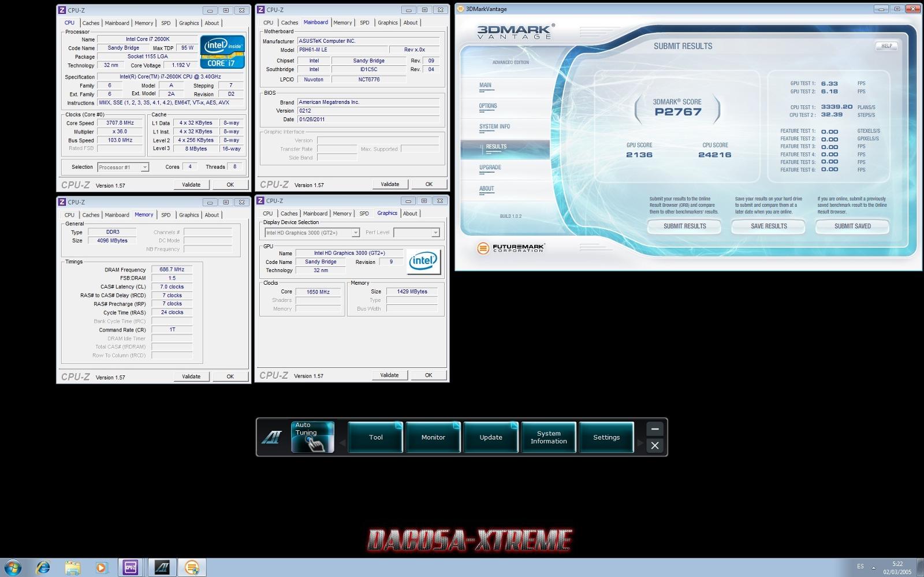Image resolution: width=924 pixels, height=577 pixels.
Task: Click the CPU score 24216 value
Action: point(715,155)
